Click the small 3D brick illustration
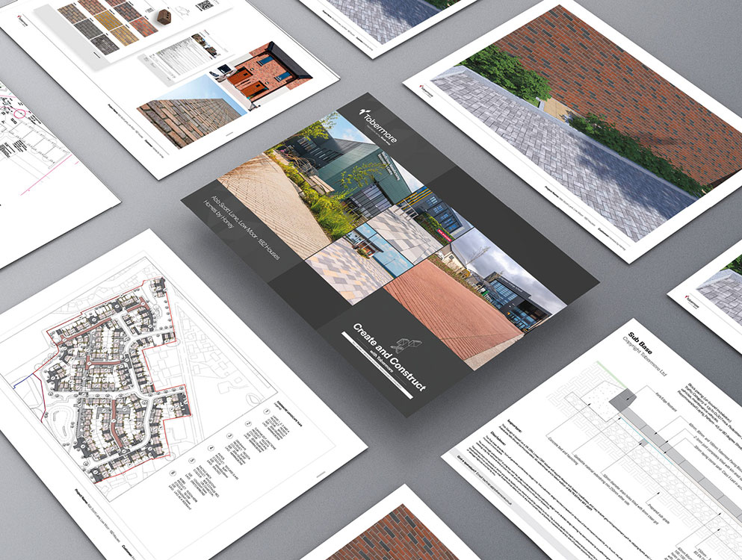 165,15
